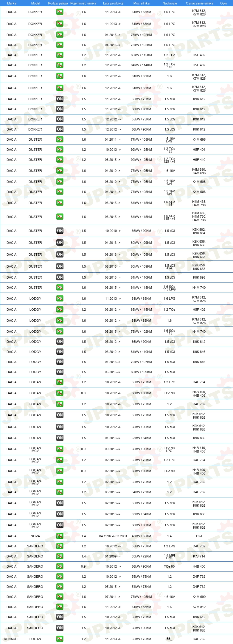This screenshot has height=644, width=233.
Task: Click the Moc silnika column header
Action: 142,3
